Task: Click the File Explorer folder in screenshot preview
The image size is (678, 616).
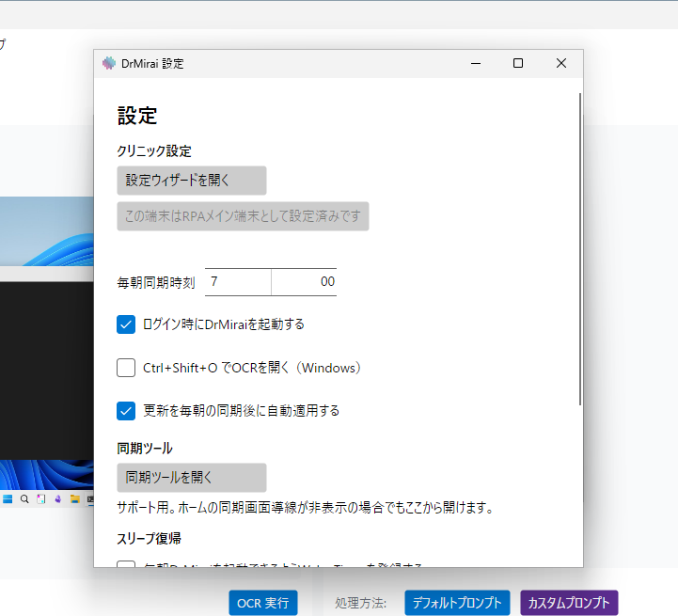Action: [75, 499]
